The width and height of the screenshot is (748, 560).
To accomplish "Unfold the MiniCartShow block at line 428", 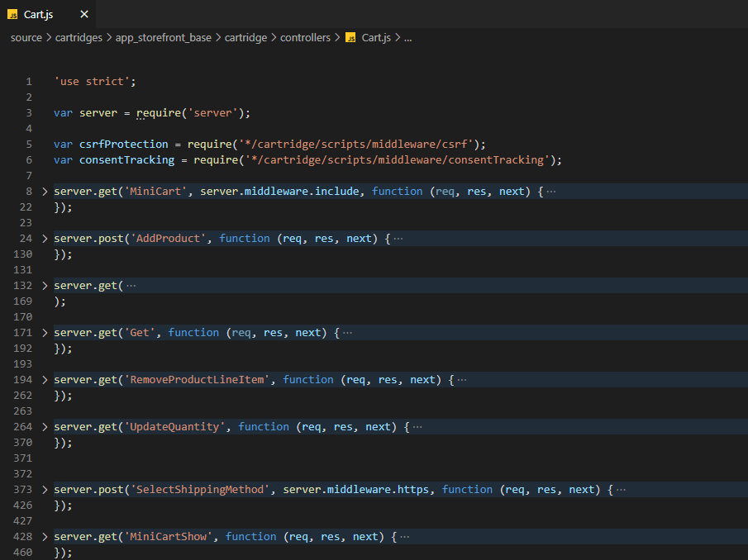I will 45,537.
